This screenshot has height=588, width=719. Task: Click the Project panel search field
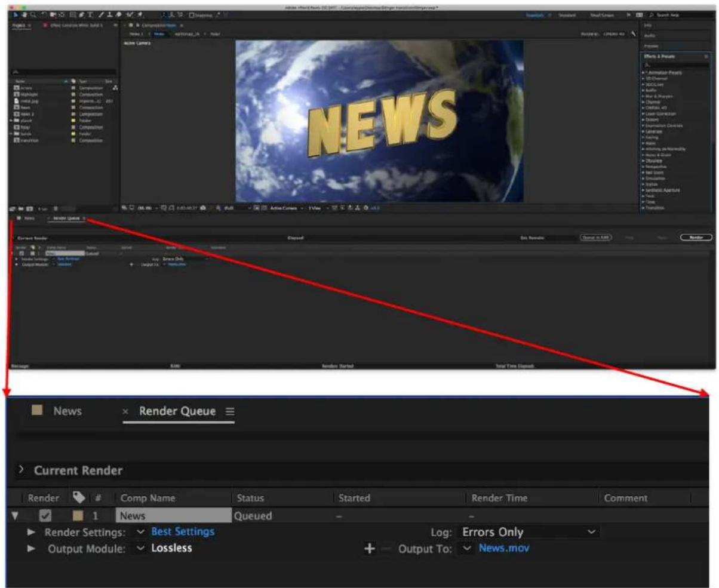[63, 72]
